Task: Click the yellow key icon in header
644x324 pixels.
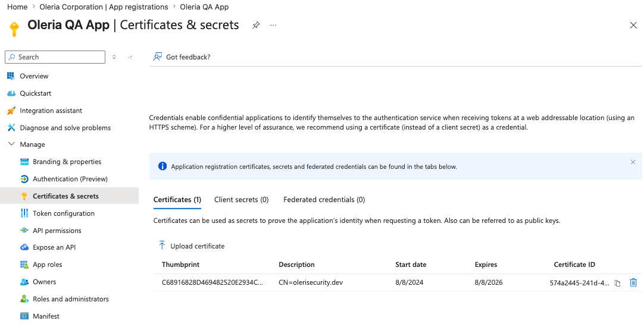Action: click(x=14, y=29)
